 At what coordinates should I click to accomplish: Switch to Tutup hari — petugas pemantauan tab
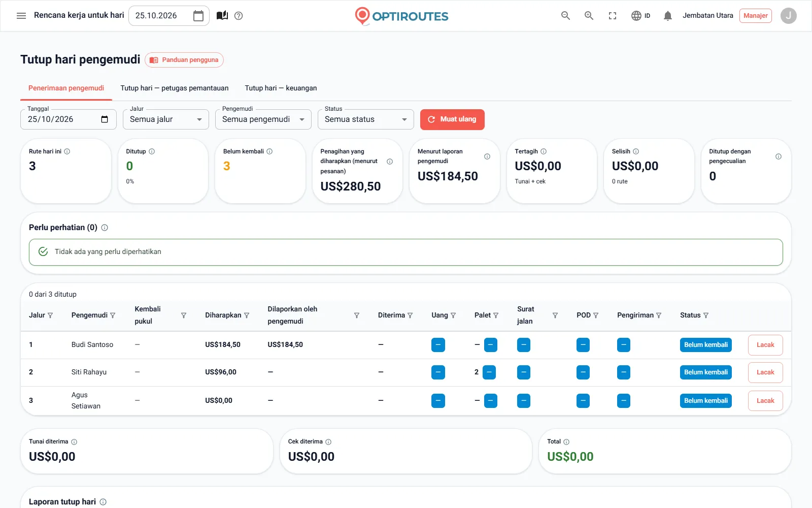174,88
